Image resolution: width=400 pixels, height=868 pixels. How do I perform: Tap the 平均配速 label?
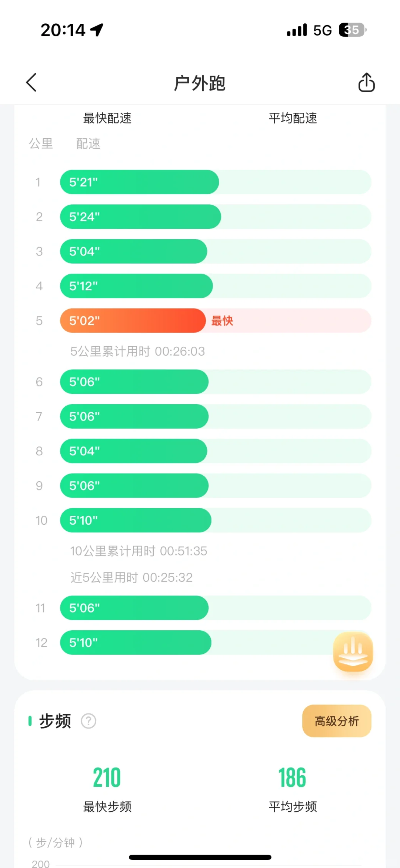(293, 118)
